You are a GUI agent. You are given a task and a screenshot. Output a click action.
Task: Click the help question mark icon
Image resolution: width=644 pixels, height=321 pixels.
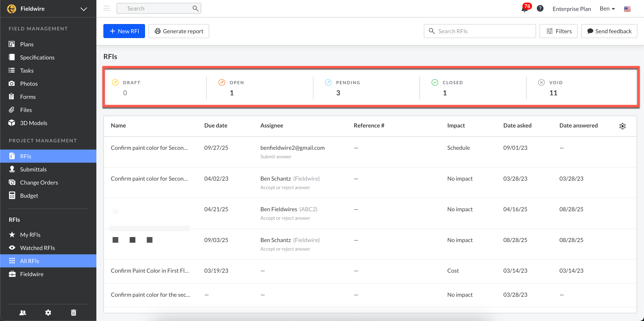point(540,9)
